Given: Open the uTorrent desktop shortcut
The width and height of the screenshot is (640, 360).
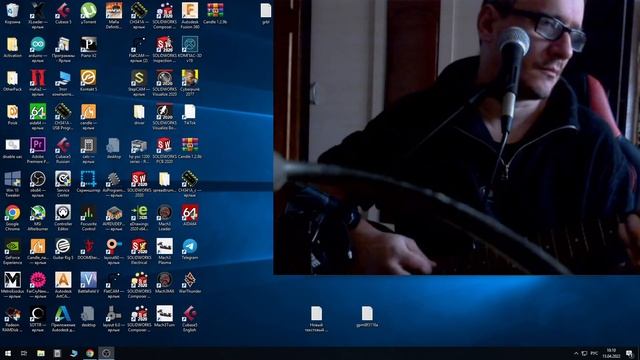Looking at the screenshot, I should (x=88, y=13).
